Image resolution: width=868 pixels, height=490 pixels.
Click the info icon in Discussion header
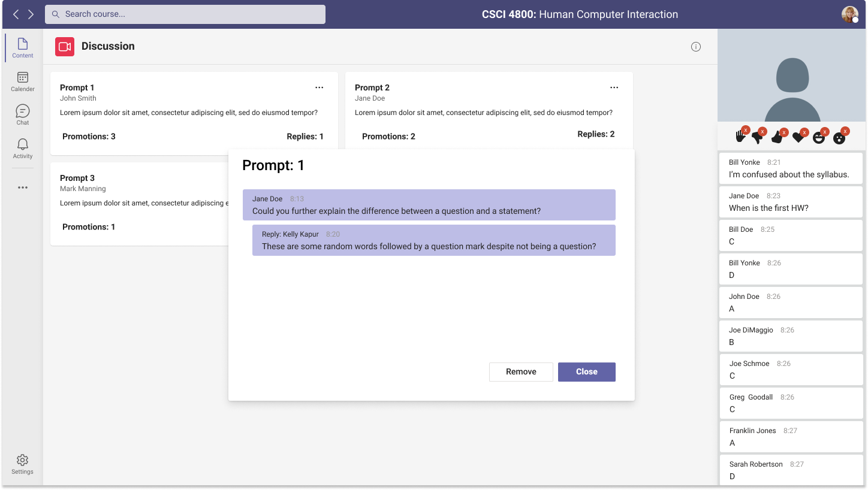click(x=695, y=47)
